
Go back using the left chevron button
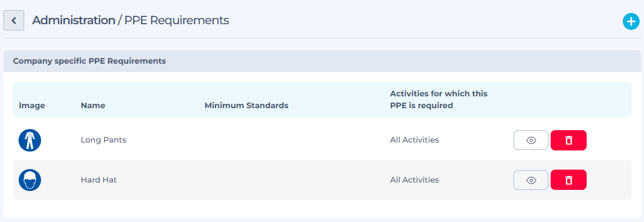coord(13,20)
